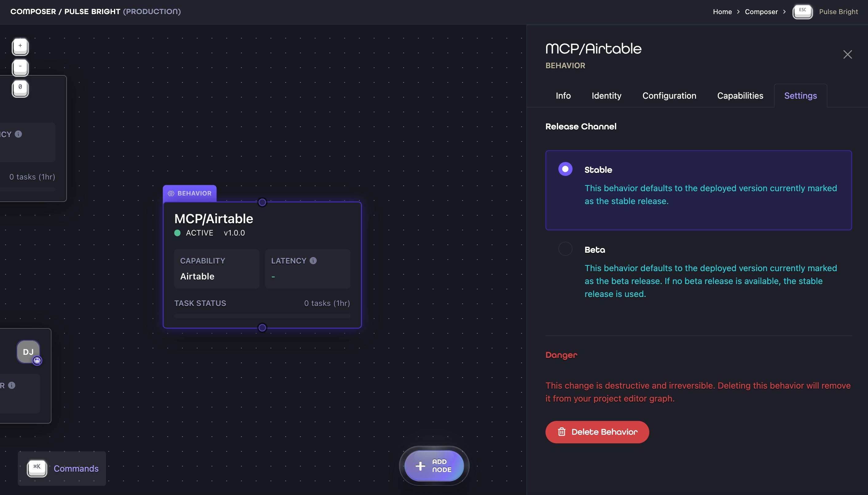
Task: Click the 'TASK STATUS' label
Action: click(x=200, y=303)
